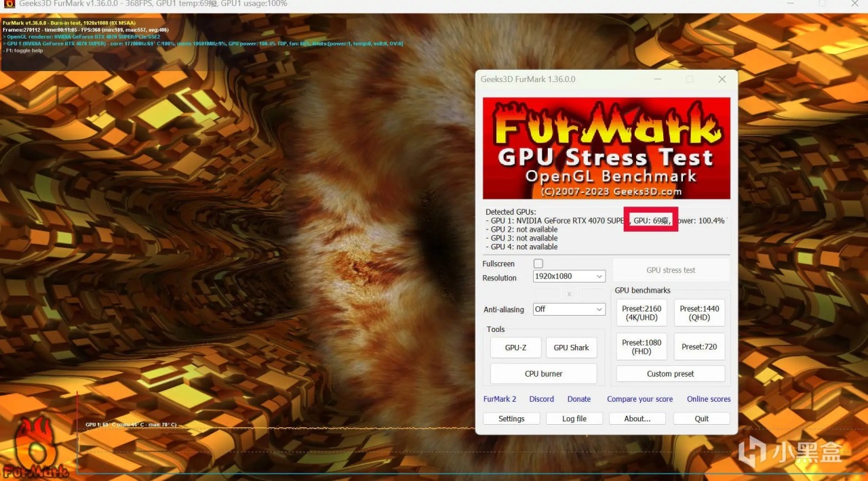The width and height of the screenshot is (868, 481).
Task: Run Preset:2160 (4K/UHD) benchmark
Action: pos(642,313)
